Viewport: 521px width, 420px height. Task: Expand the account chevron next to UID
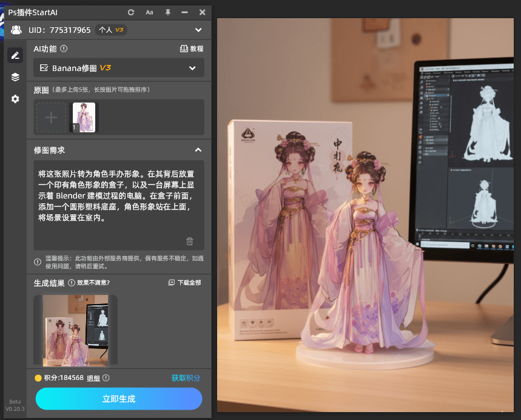click(198, 30)
